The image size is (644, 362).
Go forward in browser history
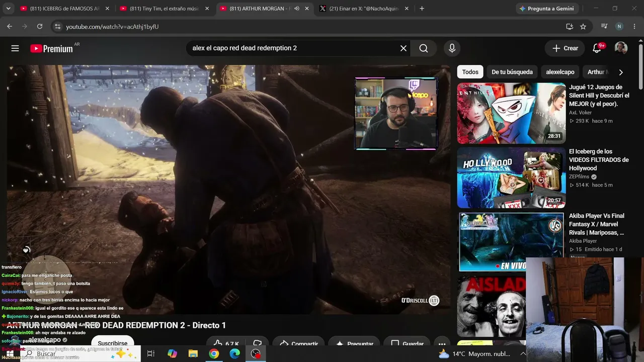(25, 27)
